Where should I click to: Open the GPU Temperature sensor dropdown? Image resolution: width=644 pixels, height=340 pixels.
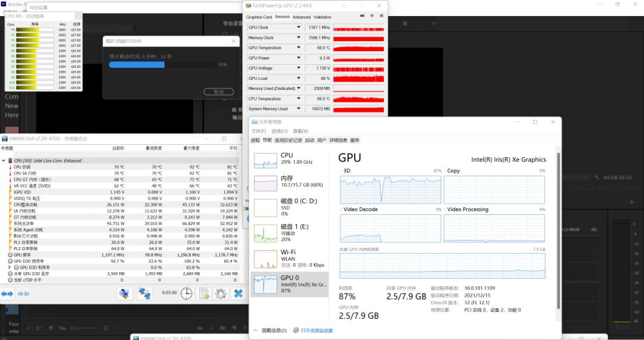coord(299,48)
